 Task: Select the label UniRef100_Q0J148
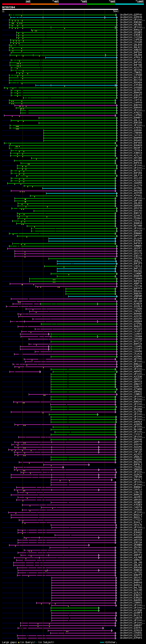[131, 238]
